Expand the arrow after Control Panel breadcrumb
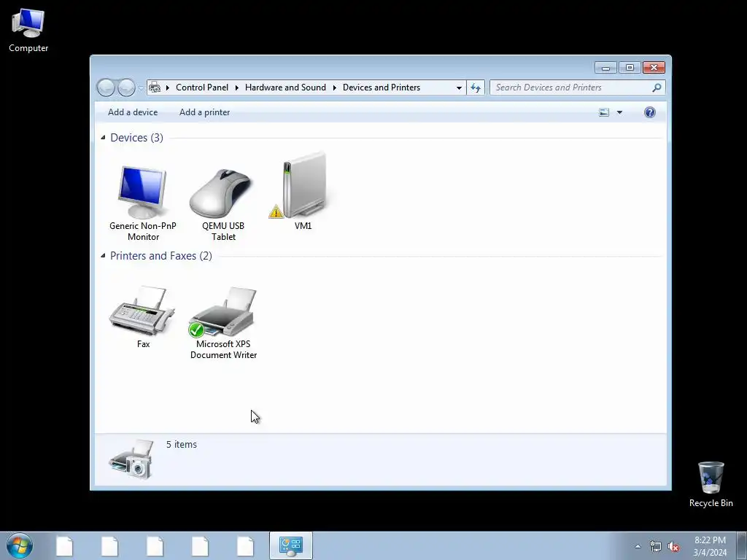Viewport: 747px width, 560px height. tap(237, 87)
